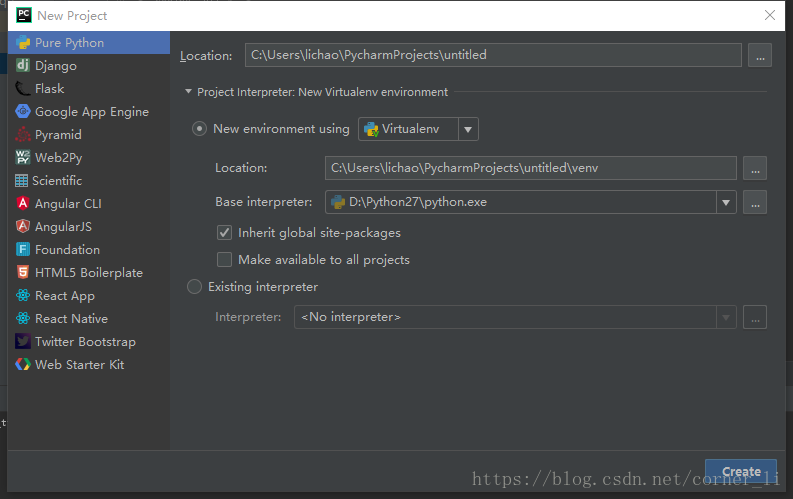
Task: Edit the venv Location path field
Action: [531, 168]
